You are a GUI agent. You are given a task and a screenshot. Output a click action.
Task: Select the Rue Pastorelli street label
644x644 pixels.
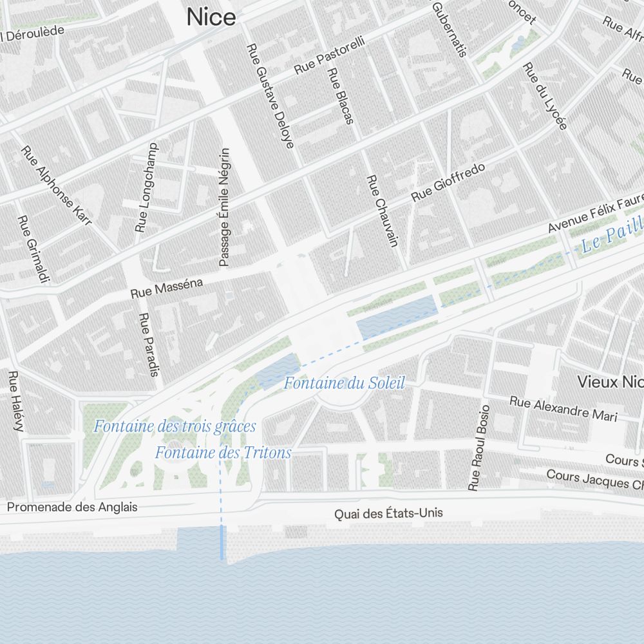(329, 55)
